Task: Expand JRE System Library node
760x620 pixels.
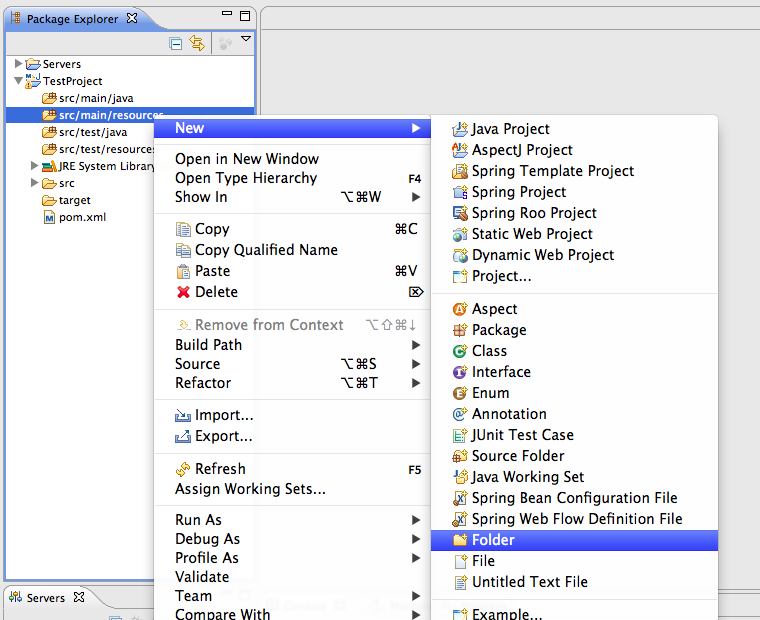Action: pyautogui.click(x=34, y=166)
